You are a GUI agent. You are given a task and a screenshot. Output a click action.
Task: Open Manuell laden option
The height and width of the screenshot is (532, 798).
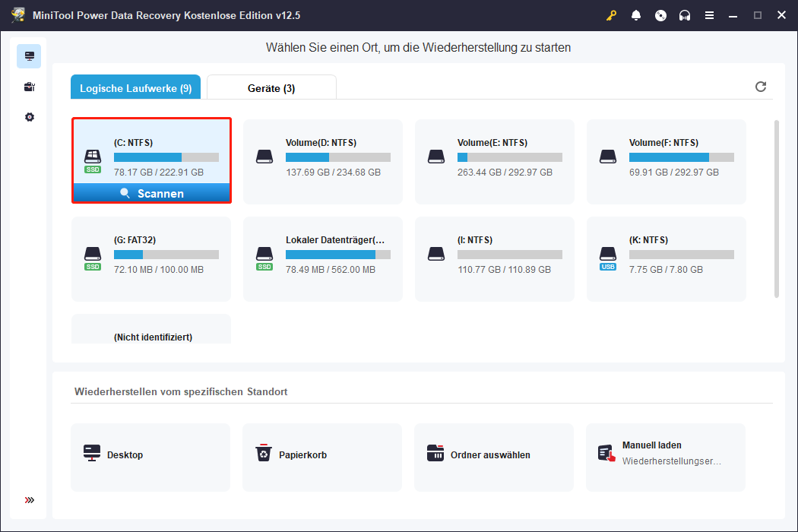point(666,458)
